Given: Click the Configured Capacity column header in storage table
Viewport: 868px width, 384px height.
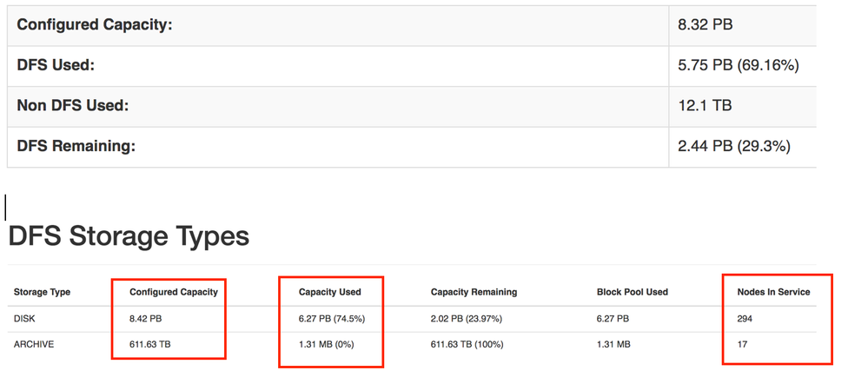Looking at the screenshot, I should click(173, 292).
